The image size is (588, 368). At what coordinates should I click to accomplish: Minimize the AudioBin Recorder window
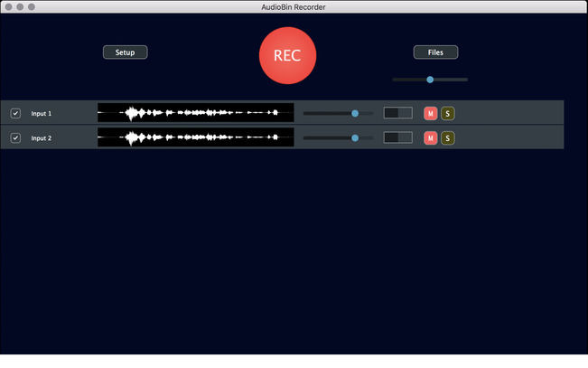click(20, 6)
